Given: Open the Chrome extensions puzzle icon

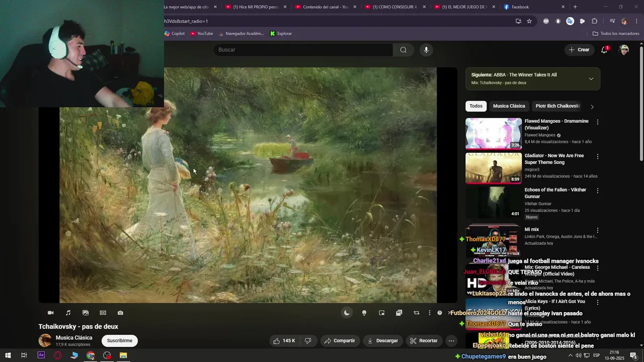Looking at the screenshot, I should tap(594, 21).
